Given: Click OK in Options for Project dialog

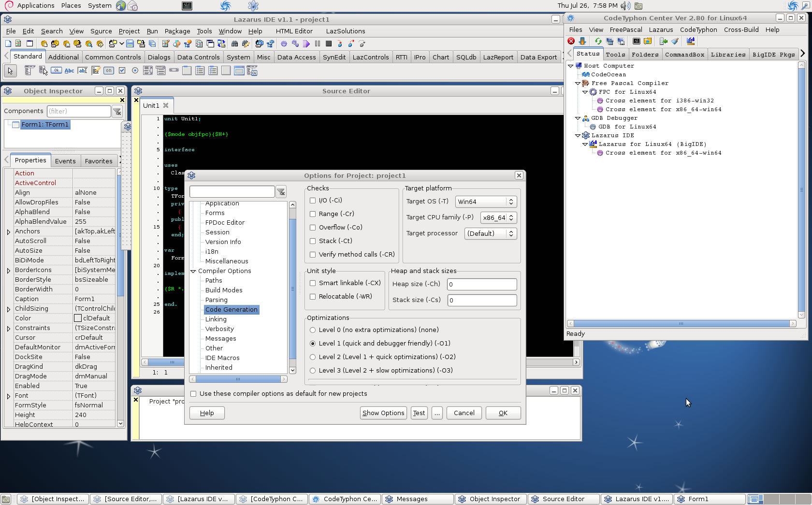Looking at the screenshot, I should (x=503, y=413).
